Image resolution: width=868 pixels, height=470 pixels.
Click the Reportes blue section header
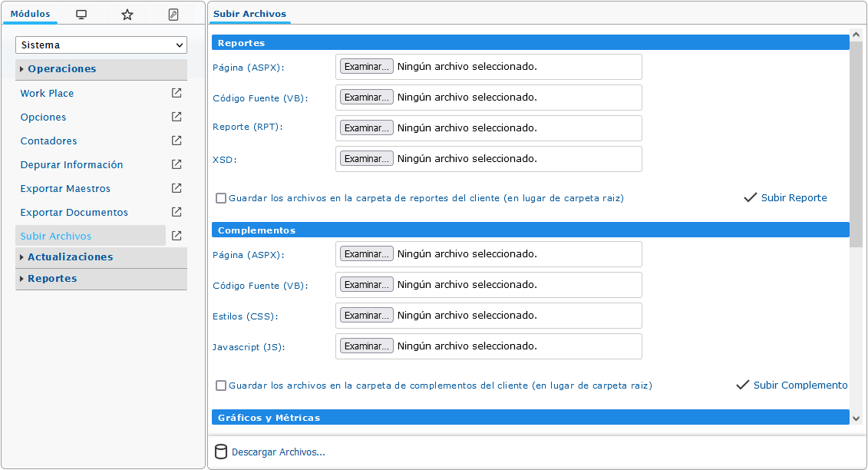(530, 43)
